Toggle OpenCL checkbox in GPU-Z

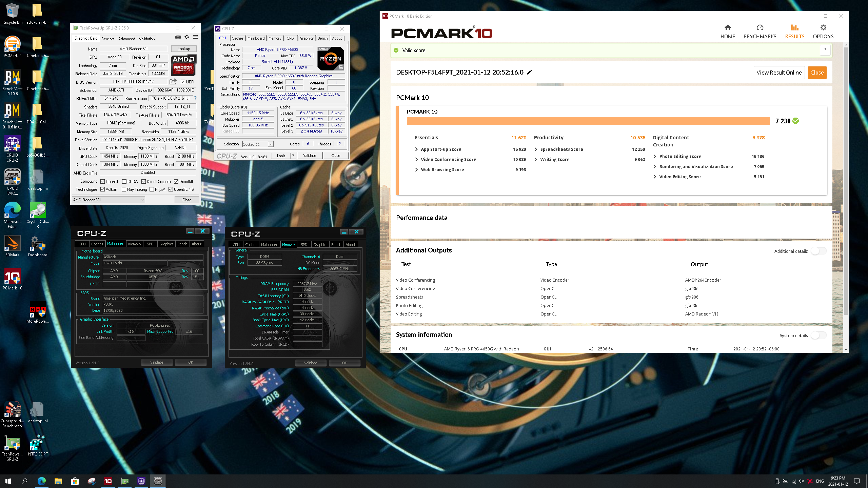coord(102,181)
